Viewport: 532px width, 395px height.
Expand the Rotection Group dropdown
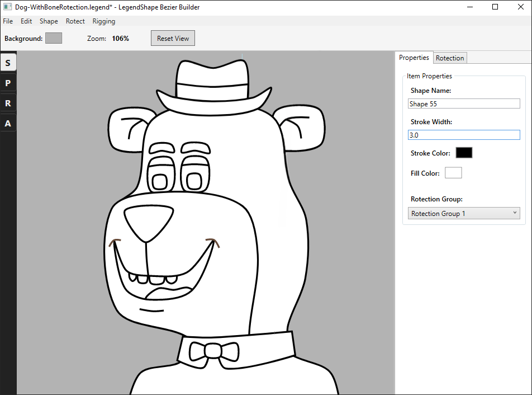(x=464, y=213)
